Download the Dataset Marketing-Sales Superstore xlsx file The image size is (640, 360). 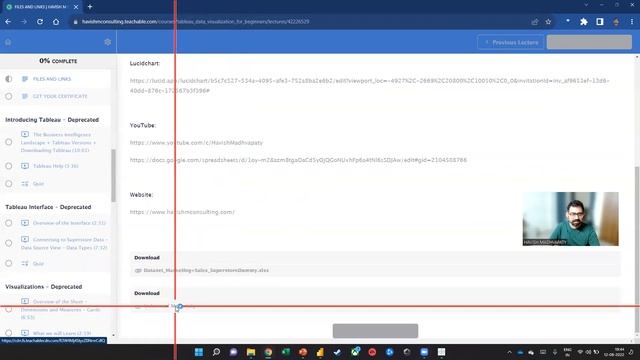[x=206, y=270]
